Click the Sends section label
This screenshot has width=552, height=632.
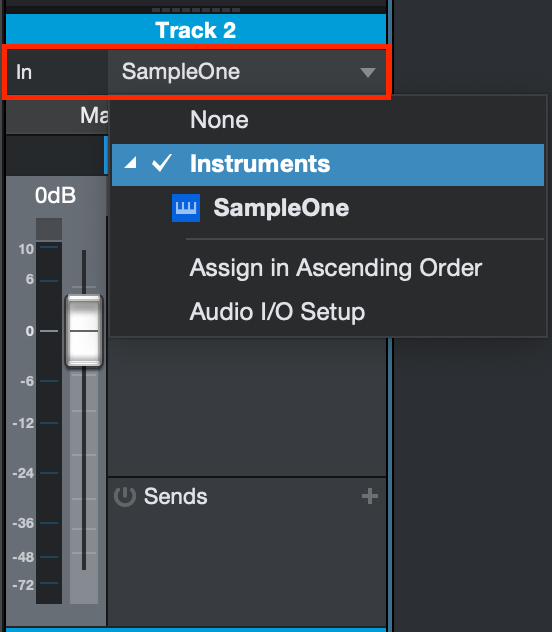pyautogui.click(x=176, y=496)
